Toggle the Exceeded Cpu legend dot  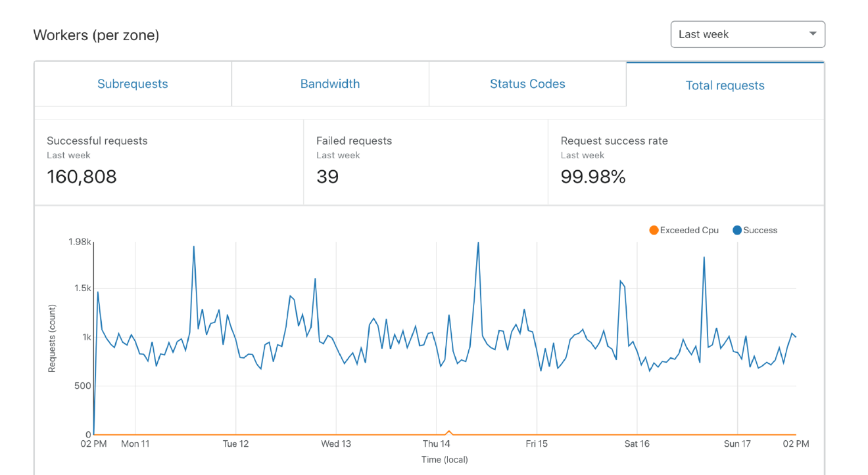pyautogui.click(x=654, y=230)
